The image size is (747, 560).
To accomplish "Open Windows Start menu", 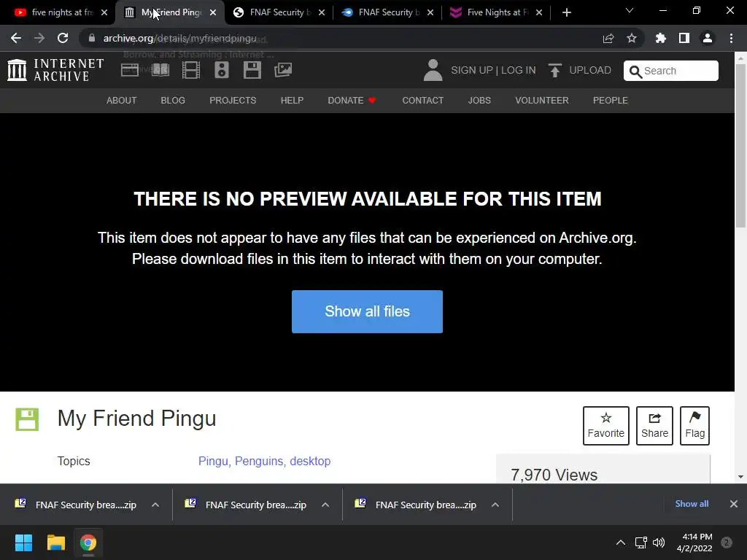I will (x=23, y=542).
